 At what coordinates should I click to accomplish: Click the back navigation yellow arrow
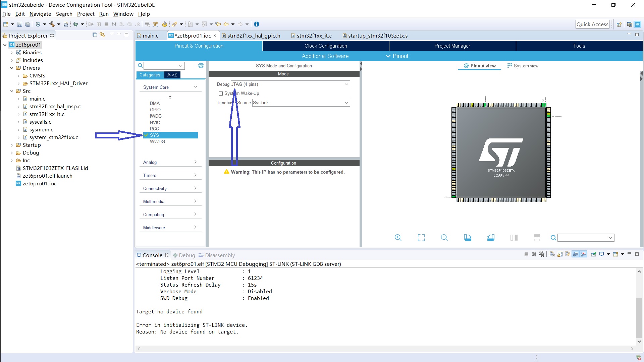pos(226,24)
